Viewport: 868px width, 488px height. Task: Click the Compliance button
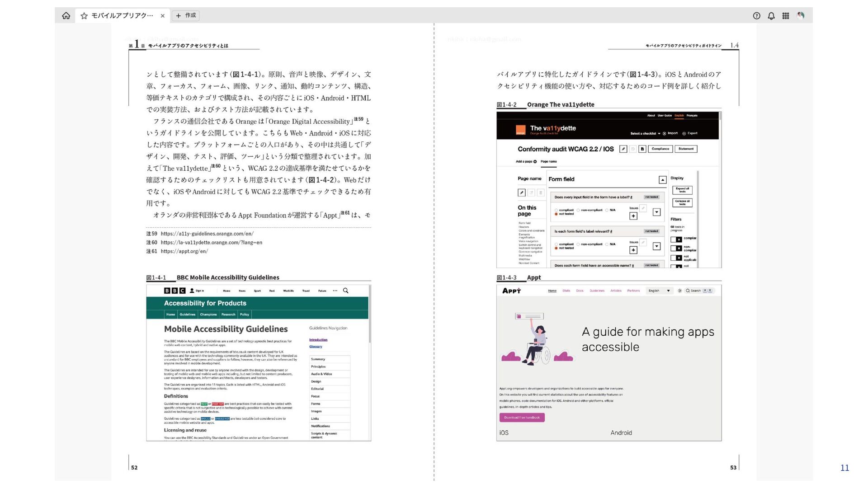660,149
